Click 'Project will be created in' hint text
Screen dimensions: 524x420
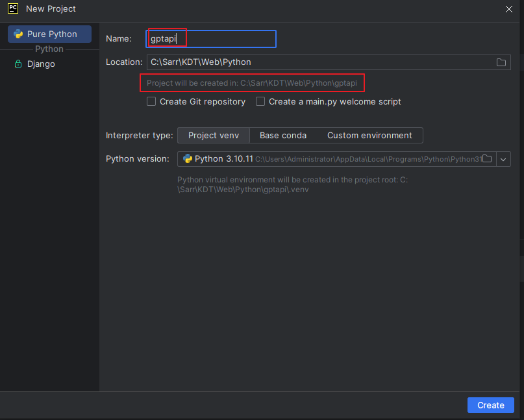[252, 83]
